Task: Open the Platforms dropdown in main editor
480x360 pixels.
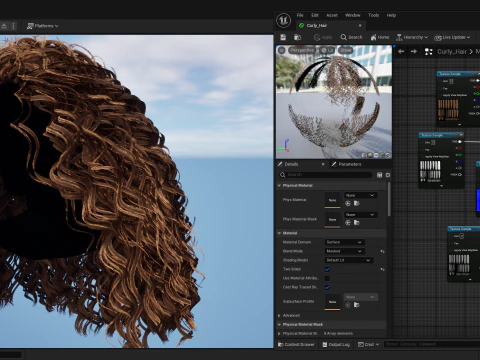Action: 43,26
